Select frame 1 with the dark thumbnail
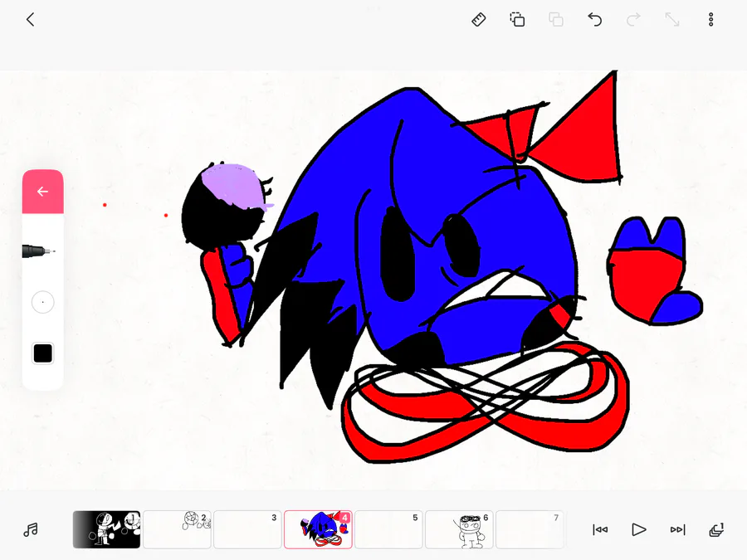The height and width of the screenshot is (560, 747). pos(107,529)
